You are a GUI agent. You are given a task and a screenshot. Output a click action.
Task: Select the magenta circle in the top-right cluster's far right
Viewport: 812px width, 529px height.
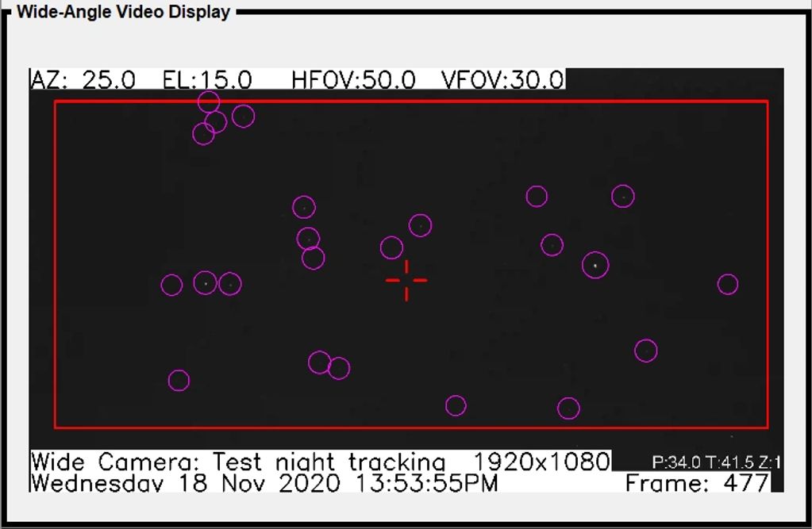(623, 196)
